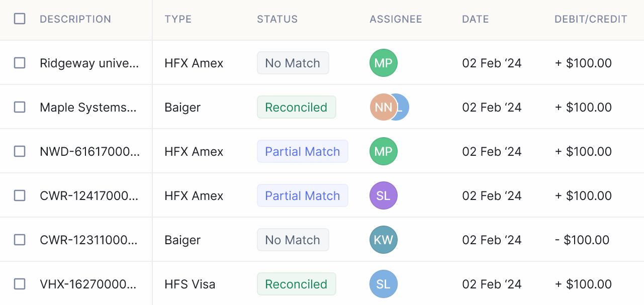Image resolution: width=644 pixels, height=305 pixels.
Task: Check the Ridgeway unive... row checkbox
Action: 20,63
